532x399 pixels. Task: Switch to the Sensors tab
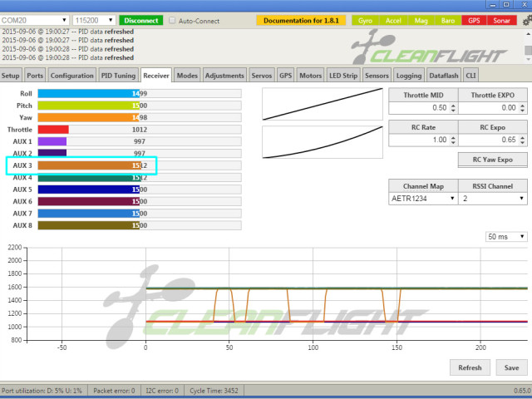click(377, 76)
